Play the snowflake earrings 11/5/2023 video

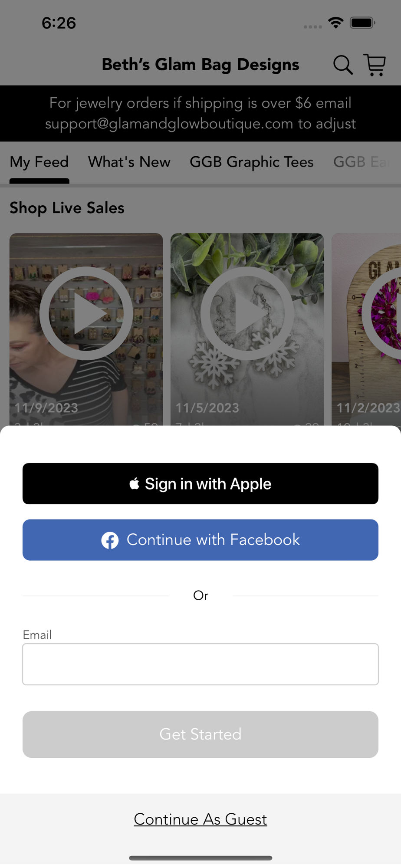coord(247,313)
